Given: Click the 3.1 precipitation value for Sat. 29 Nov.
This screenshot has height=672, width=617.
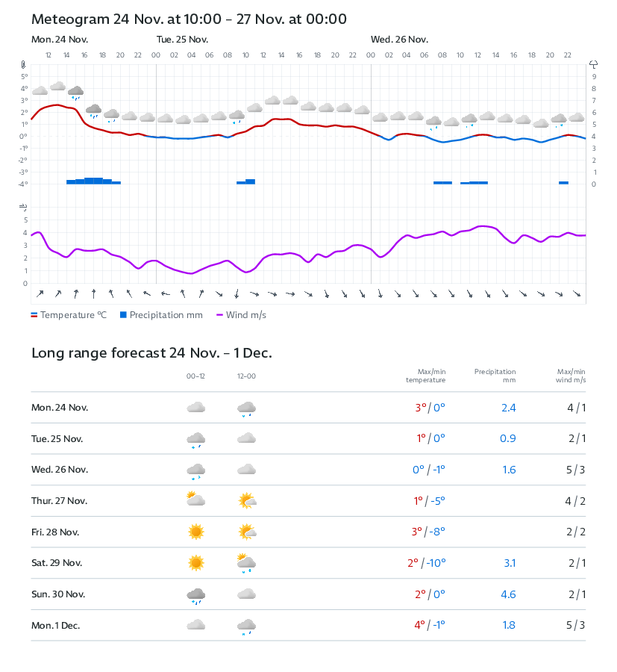Looking at the screenshot, I should (510, 563).
